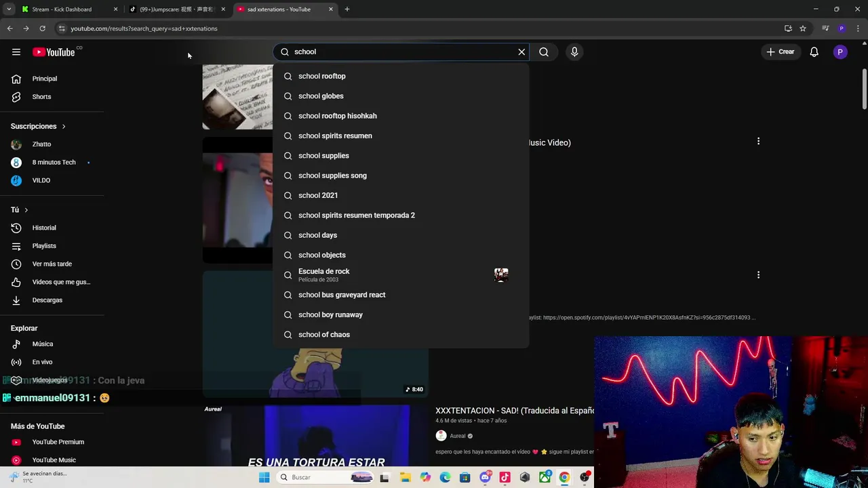This screenshot has width=868, height=488.
Task: Open Microsoft Edge from the taskbar
Action: (x=445, y=477)
